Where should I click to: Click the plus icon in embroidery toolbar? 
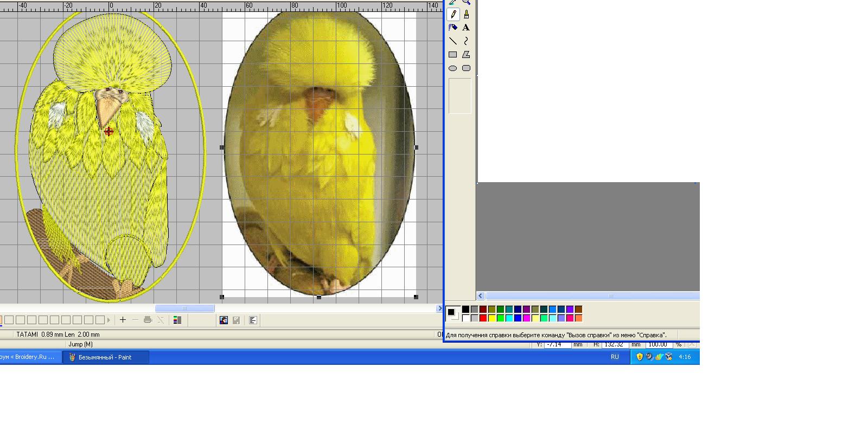[123, 320]
